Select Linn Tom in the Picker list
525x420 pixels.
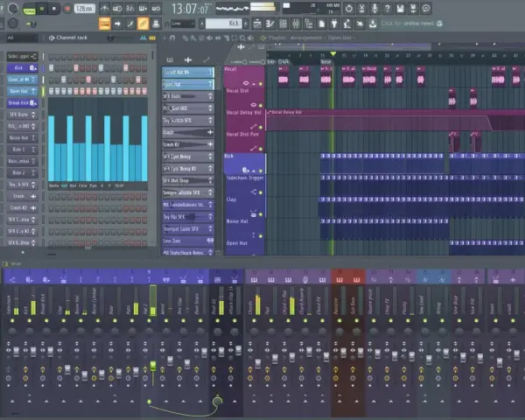(188, 241)
